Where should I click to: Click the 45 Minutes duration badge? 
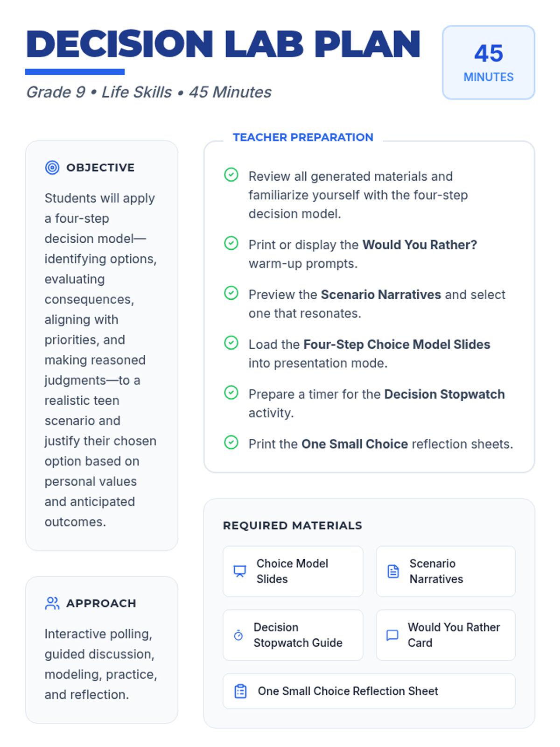click(488, 63)
